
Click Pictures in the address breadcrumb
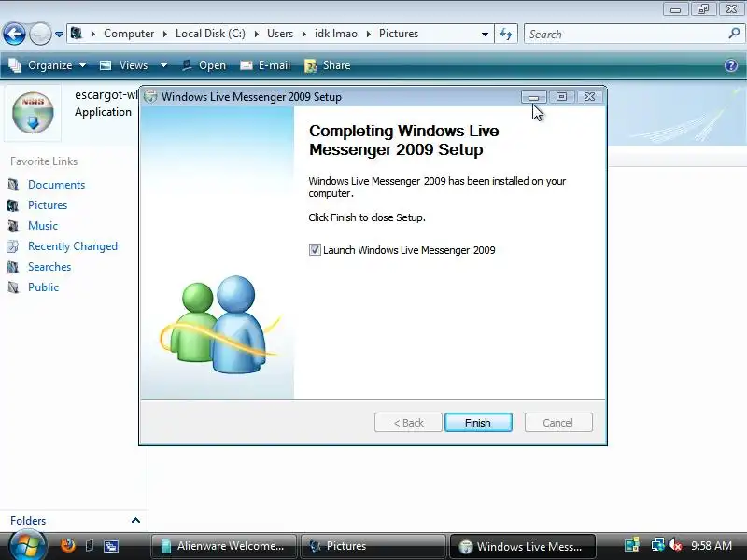point(399,34)
